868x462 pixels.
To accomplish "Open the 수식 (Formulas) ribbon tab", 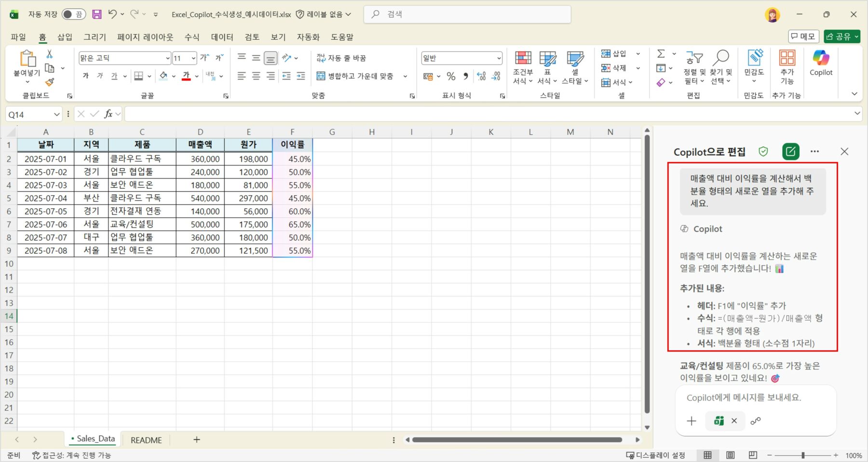I will [191, 37].
